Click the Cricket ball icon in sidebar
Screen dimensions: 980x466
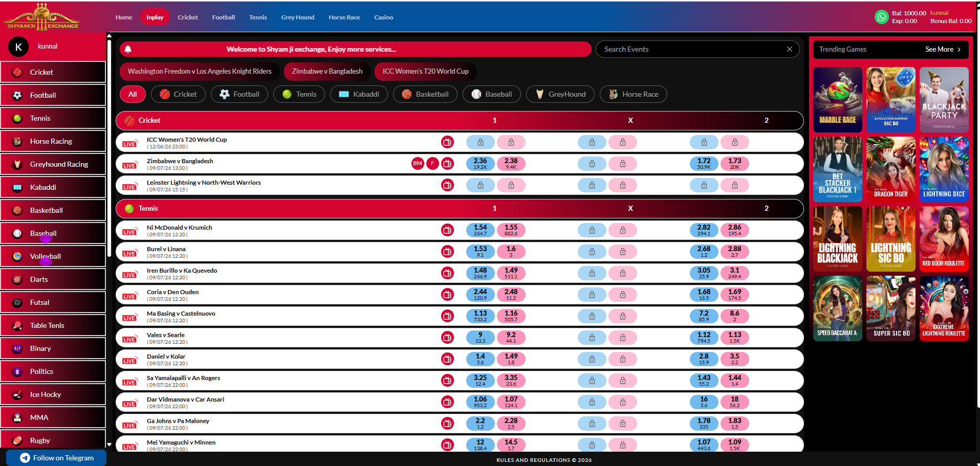[x=17, y=72]
